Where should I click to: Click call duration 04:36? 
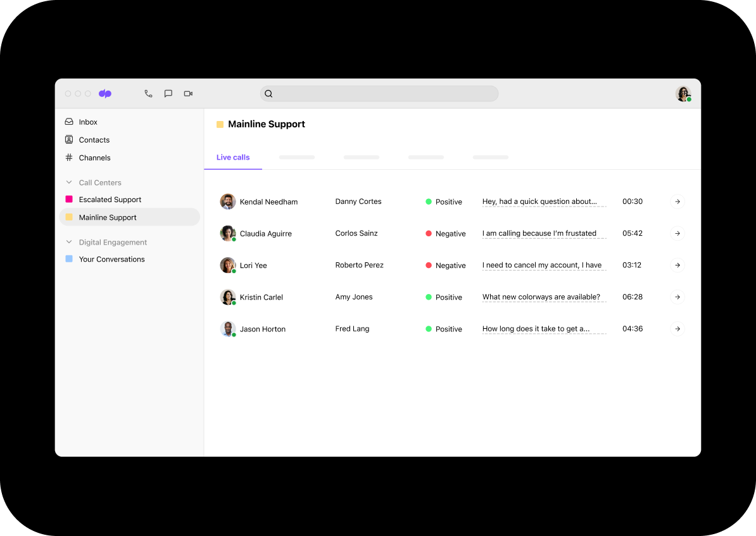coord(632,329)
